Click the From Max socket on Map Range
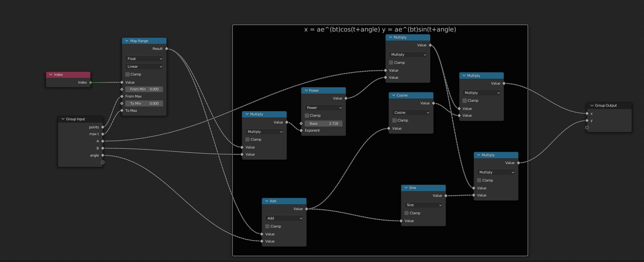 (122, 96)
